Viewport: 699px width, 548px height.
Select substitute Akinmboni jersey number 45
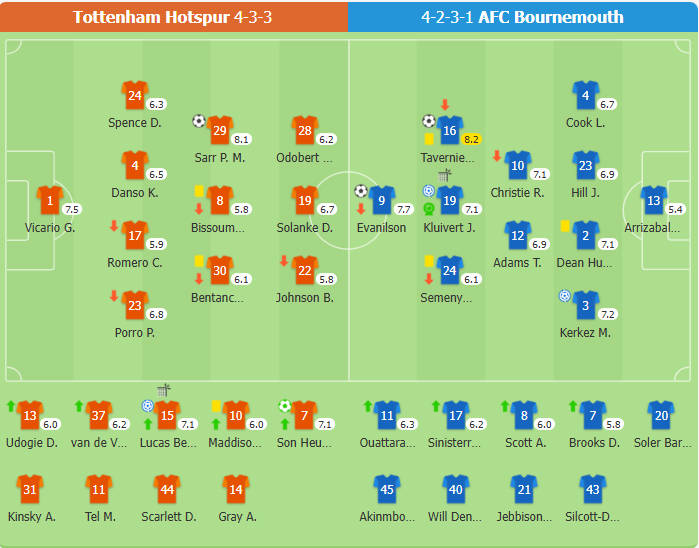click(x=387, y=490)
